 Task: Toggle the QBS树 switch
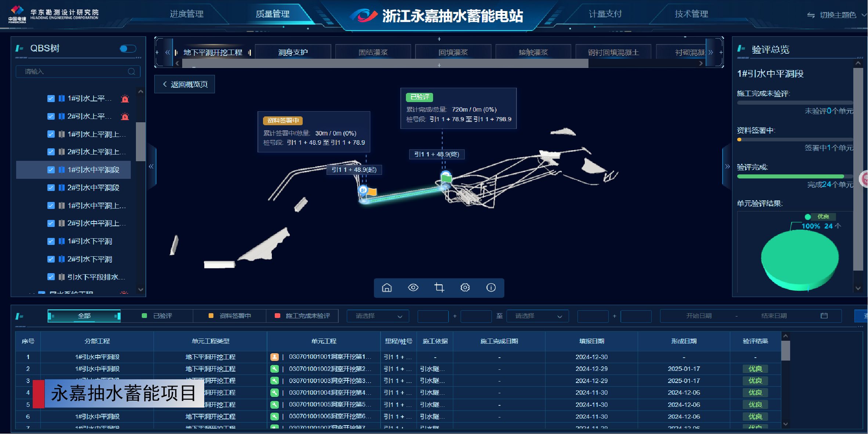128,48
